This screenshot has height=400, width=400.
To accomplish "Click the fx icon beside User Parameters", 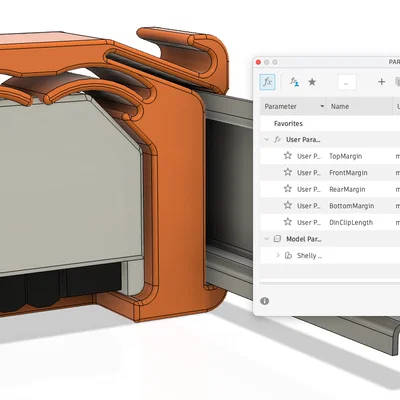I will 277,139.
